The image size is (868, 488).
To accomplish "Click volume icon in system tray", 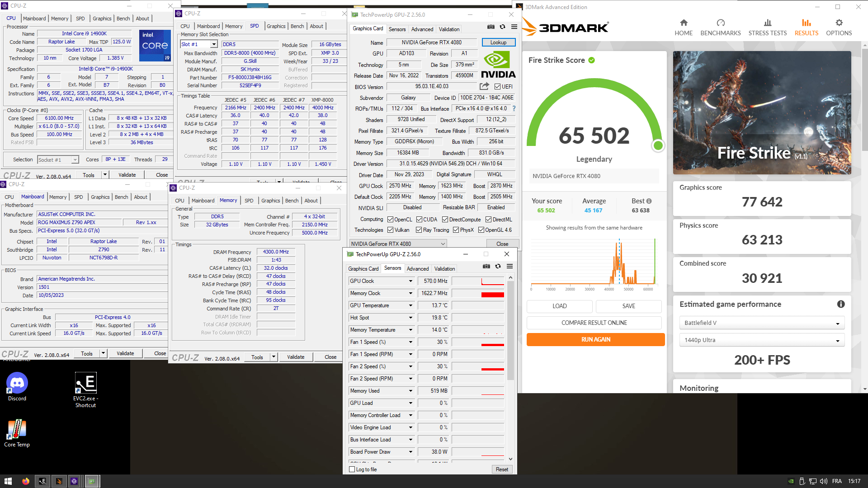I will [823, 481].
